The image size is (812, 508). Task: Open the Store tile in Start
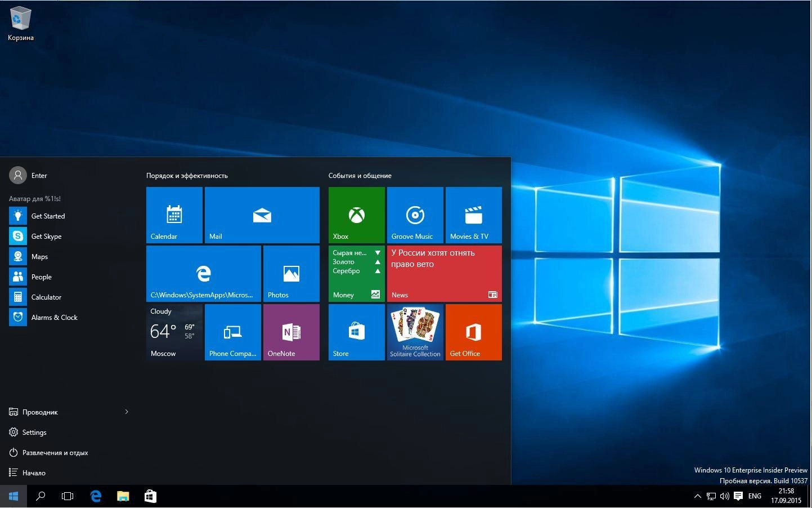pyautogui.click(x=357, y=332)
